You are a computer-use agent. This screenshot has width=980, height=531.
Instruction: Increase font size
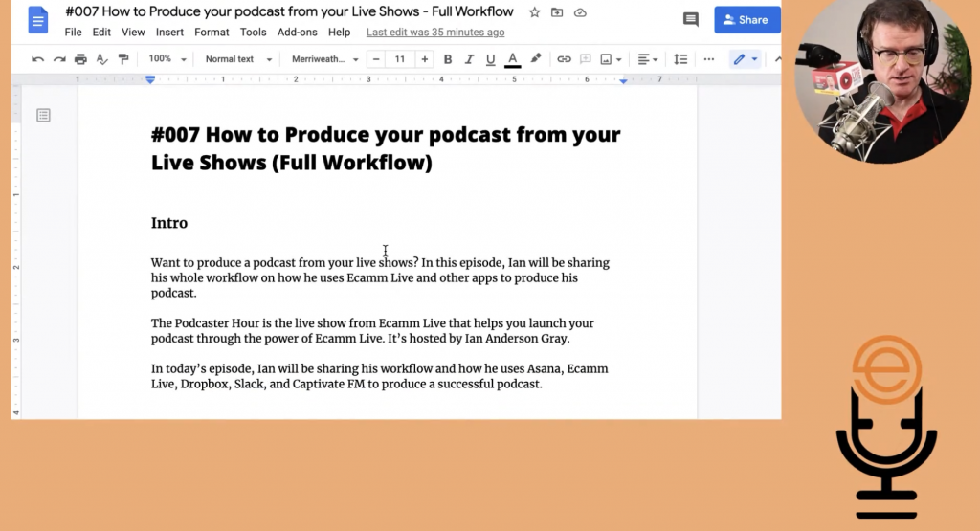pyautogui.click(x=424, y=59)
